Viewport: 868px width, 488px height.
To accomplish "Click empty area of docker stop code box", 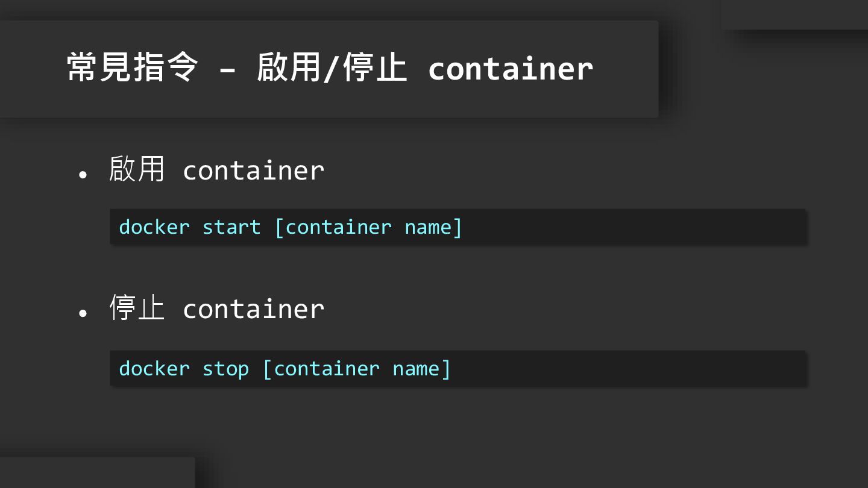I will coord(627,369).
